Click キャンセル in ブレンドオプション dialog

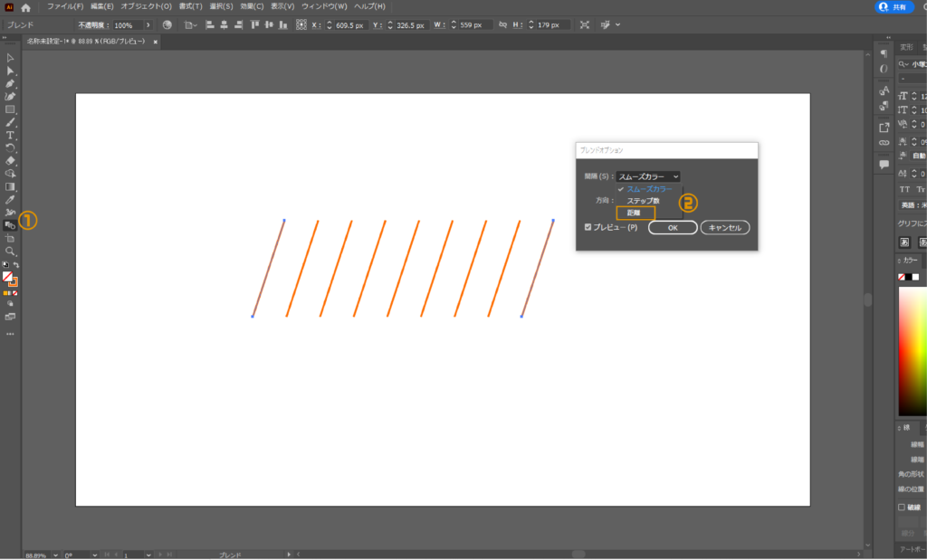coord(725,227)
